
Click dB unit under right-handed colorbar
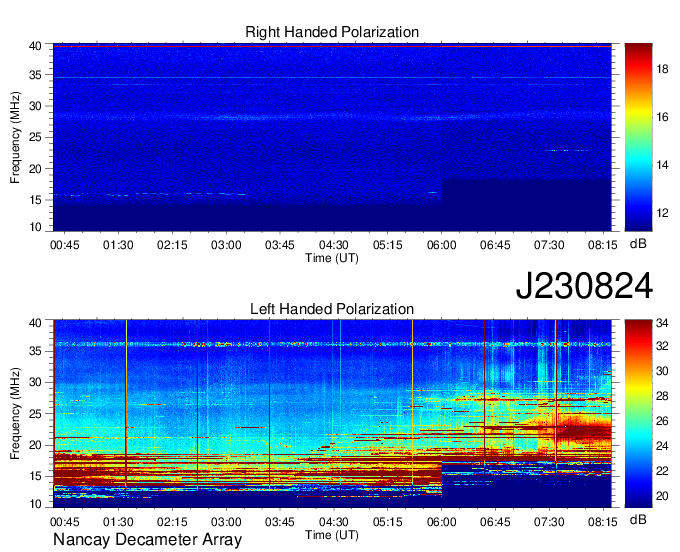click(638, 244)
